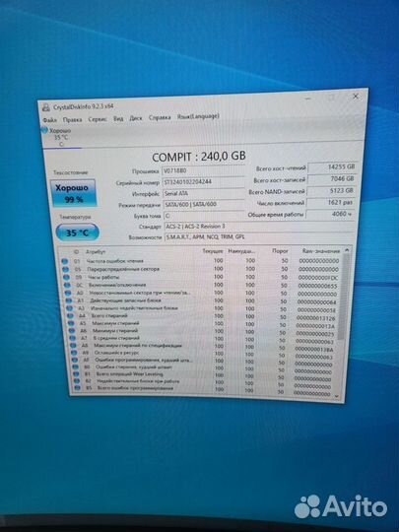
Task: Click blue status dot for attribute A8
Action: tap(73, 346)
